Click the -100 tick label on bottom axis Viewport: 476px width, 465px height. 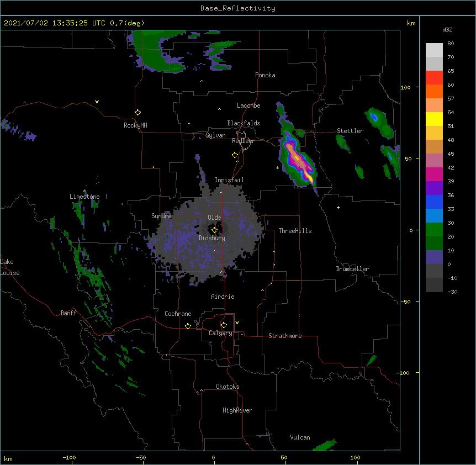[x=69, y=458]
